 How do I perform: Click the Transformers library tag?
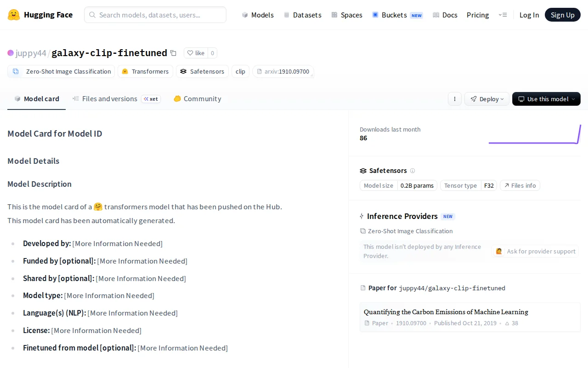coord(145,71)
